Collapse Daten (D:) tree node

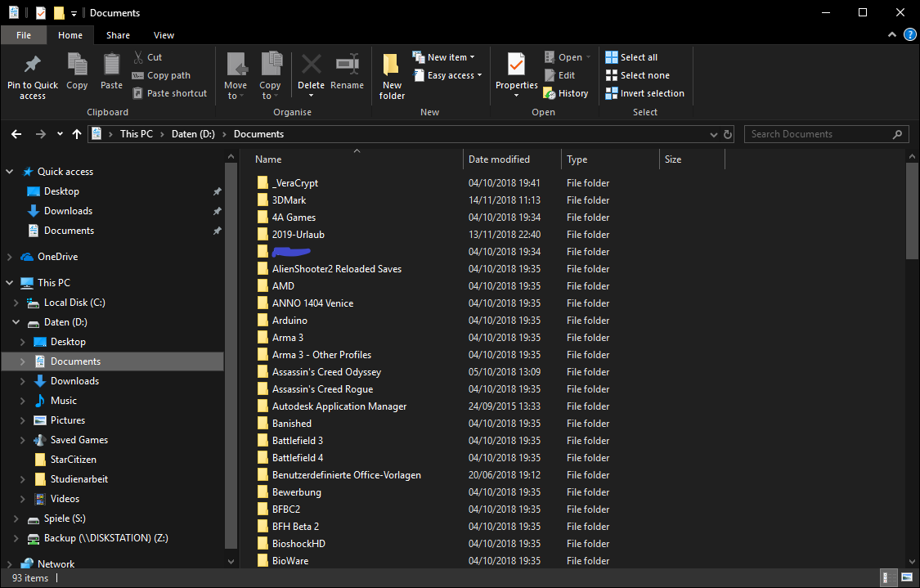(16, 322)
